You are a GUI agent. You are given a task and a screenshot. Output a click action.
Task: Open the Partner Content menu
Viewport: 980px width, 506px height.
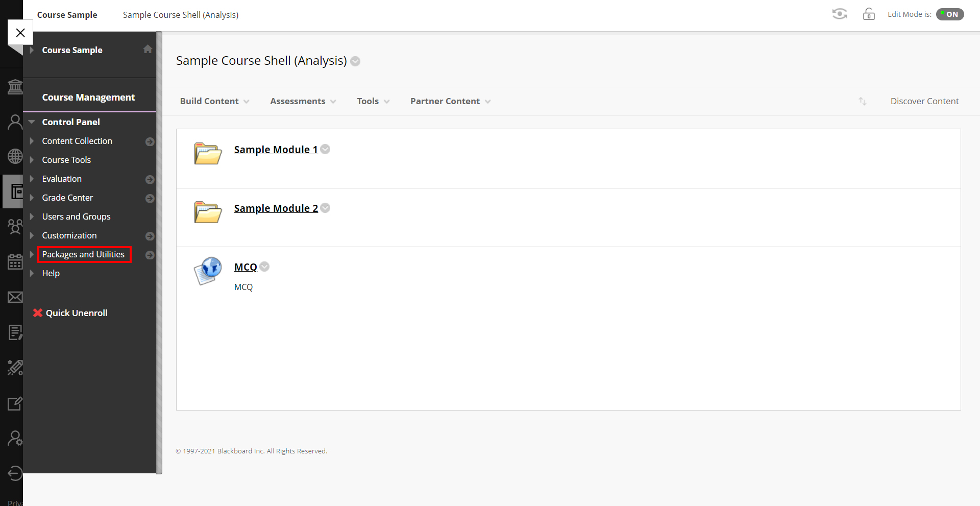(x=449, y=101)
